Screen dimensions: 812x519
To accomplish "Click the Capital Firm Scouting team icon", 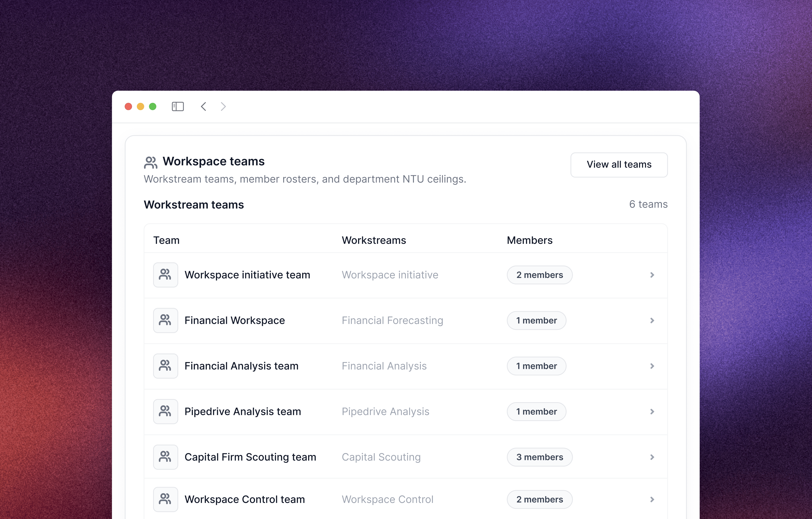I will [x=165, y=457].
